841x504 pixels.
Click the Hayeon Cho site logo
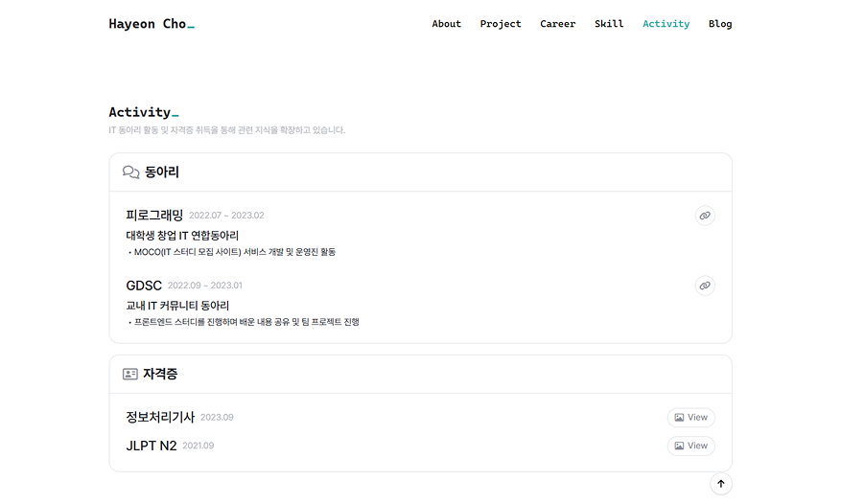[151, 24]
